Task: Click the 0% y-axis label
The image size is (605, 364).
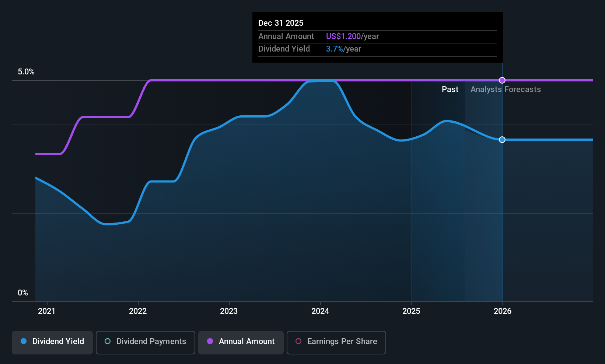Action: coord(23,293)
